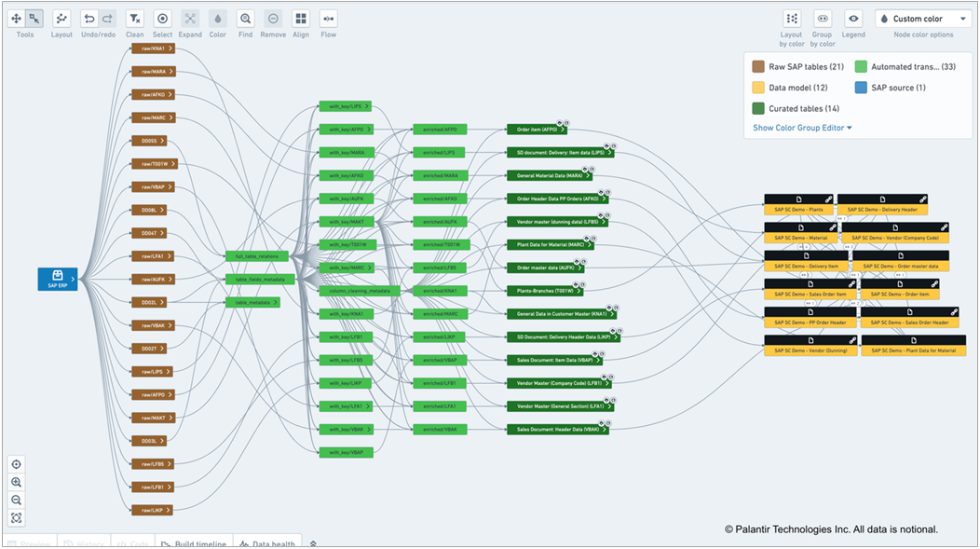Select the full_table_relations node
The height and width of the screenshot is (549, 980).
point(257,256)
